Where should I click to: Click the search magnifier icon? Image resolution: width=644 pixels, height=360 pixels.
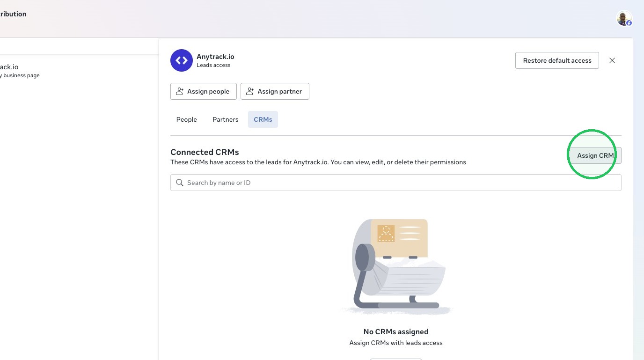[180, 183]
